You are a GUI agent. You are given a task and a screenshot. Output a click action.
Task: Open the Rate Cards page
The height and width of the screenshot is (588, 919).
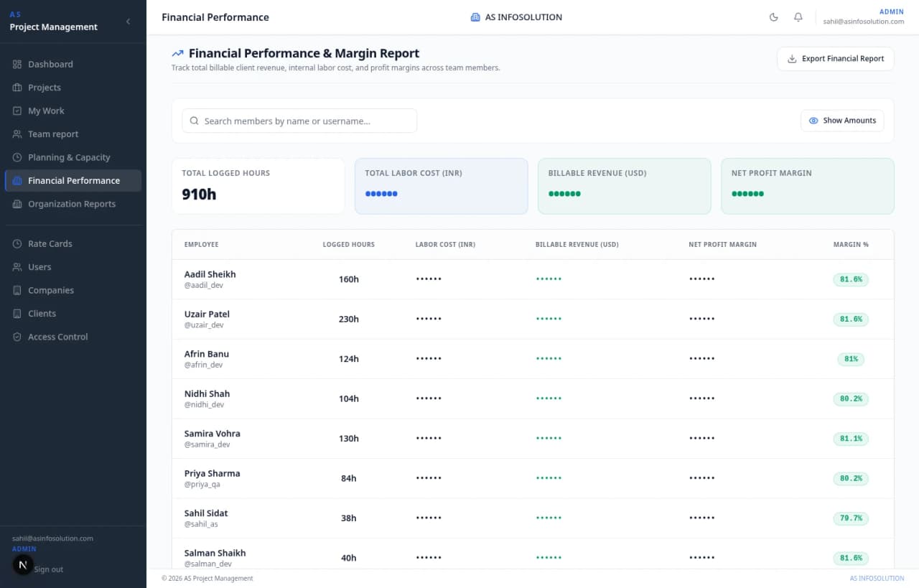(x=73, y=244)
